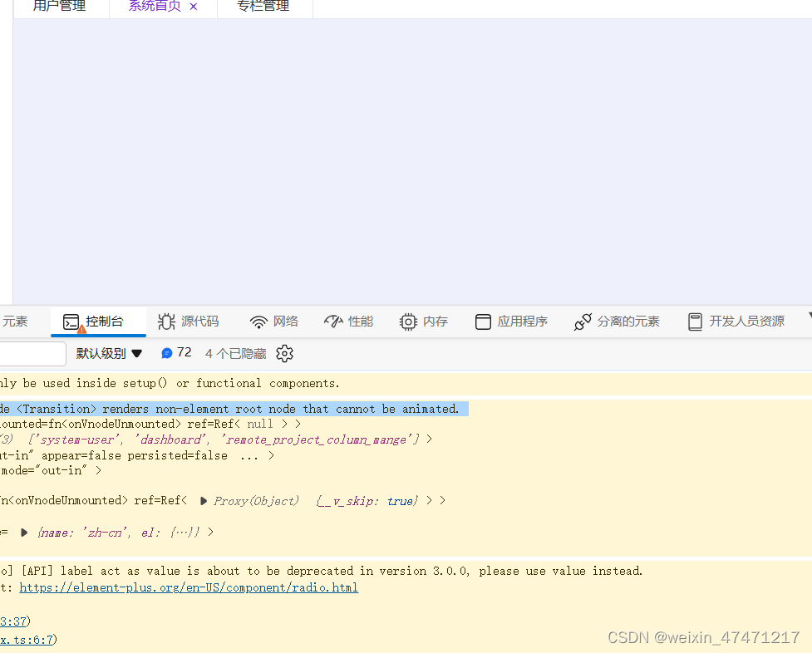
Task: Open the element-plus radio documentation link
Action: coord(186,587)
